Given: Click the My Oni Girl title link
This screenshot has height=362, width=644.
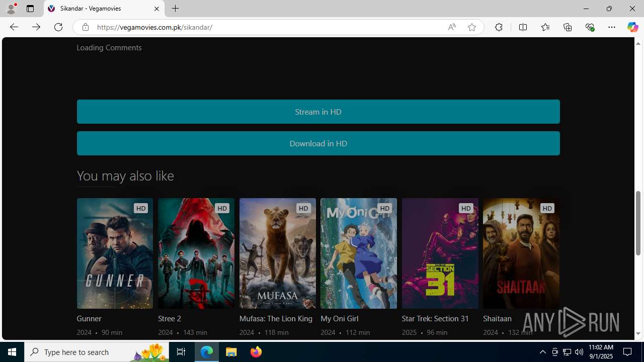Looking at the screenshot, I should [x=340, y=319].
